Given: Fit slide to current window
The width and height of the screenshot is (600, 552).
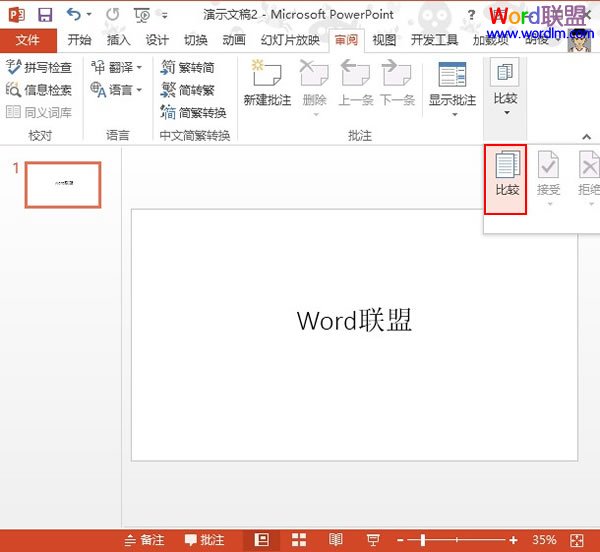Looking at the screenshot, I should coord(577,540).
